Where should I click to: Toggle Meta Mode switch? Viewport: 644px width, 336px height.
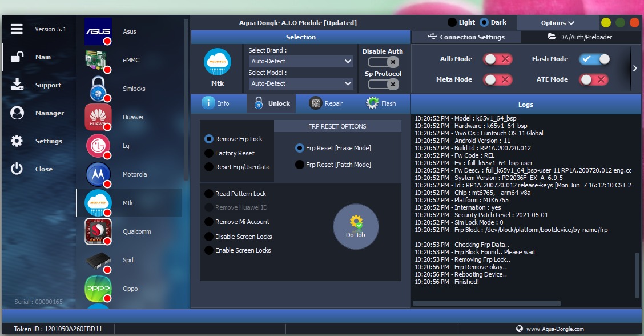(497, 79)
